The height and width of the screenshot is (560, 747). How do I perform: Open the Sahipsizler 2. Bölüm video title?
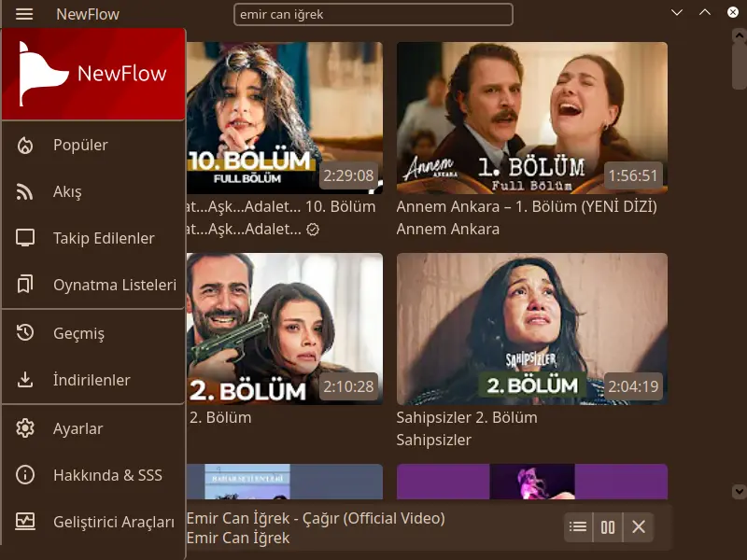466,417
